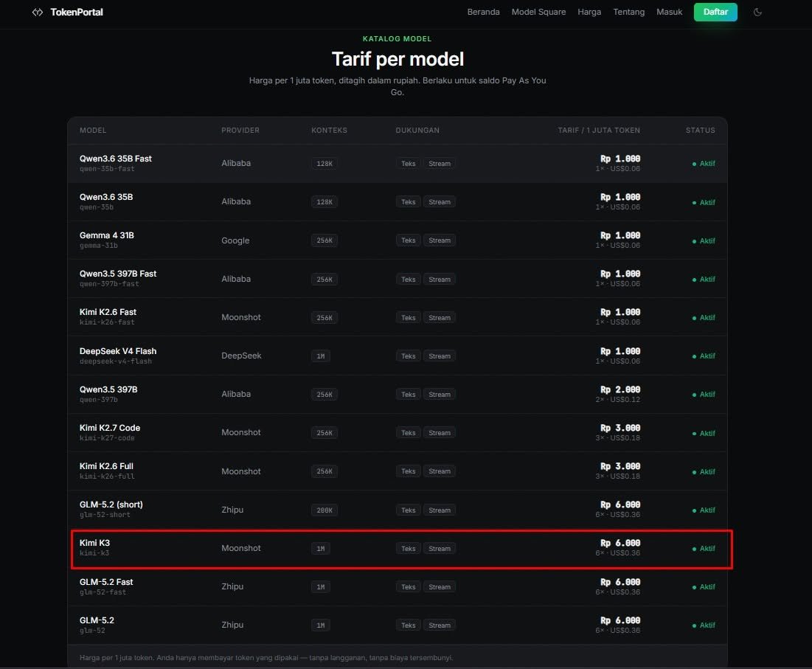Image resolution: width=812 pixels, height=669 pixels.
Task: Click Rp 3.000 price for Kimi K2.7 Code
Action: point(620,428)
